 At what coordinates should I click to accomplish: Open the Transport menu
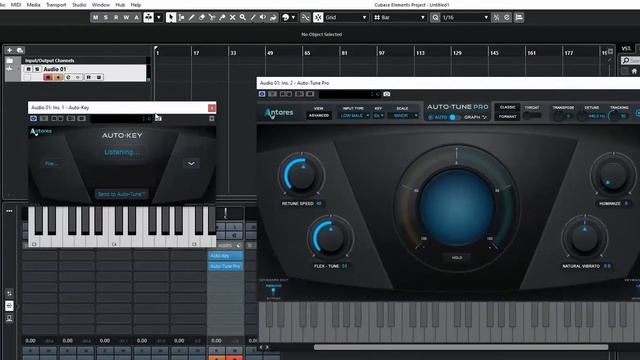56,5
